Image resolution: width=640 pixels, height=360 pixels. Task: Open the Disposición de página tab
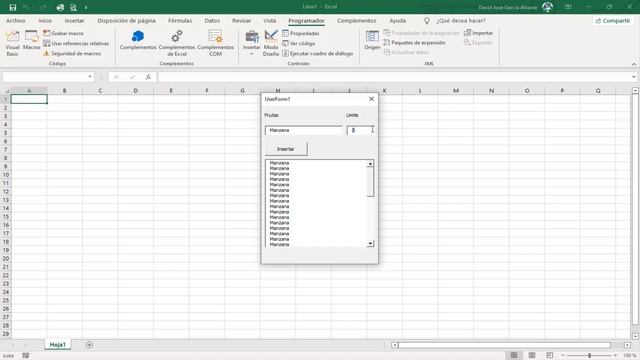point(127,20)
